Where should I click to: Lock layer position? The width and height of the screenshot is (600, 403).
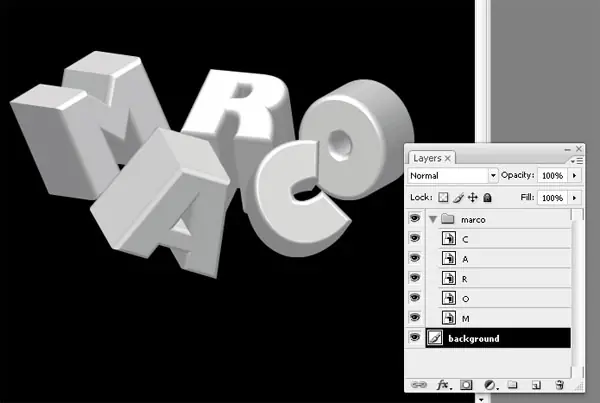pos(473,198)
